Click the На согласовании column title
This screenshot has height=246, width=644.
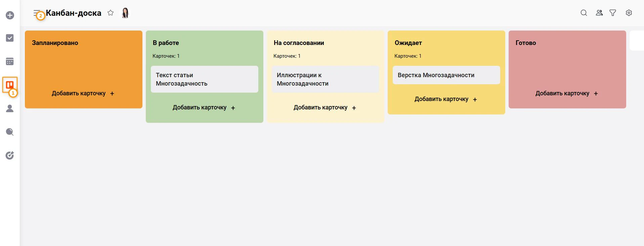pos(299,43)
